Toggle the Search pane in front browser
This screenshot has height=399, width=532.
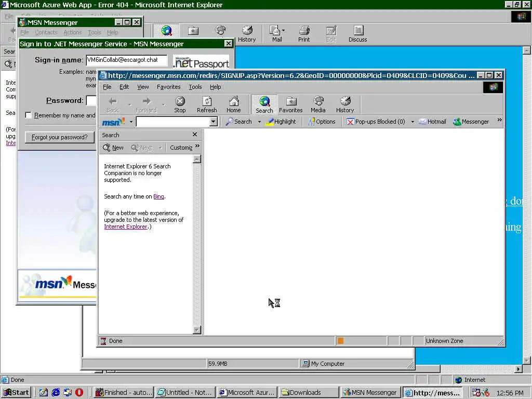264,104
